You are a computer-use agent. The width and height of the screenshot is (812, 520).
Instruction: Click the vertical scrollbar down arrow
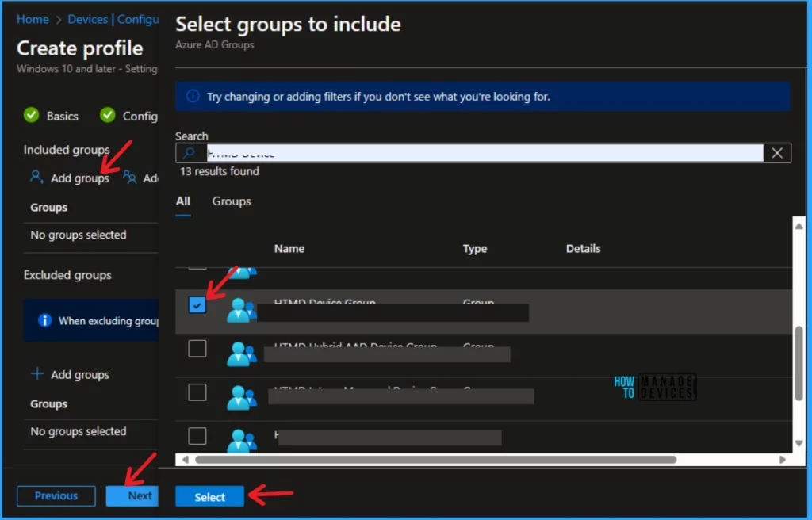click(799, 443)
